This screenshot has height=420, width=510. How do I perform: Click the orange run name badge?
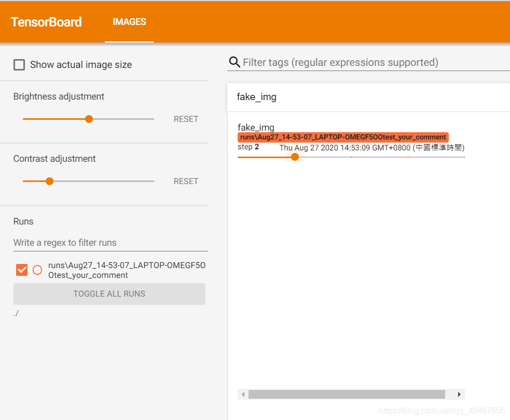[343, 137]
